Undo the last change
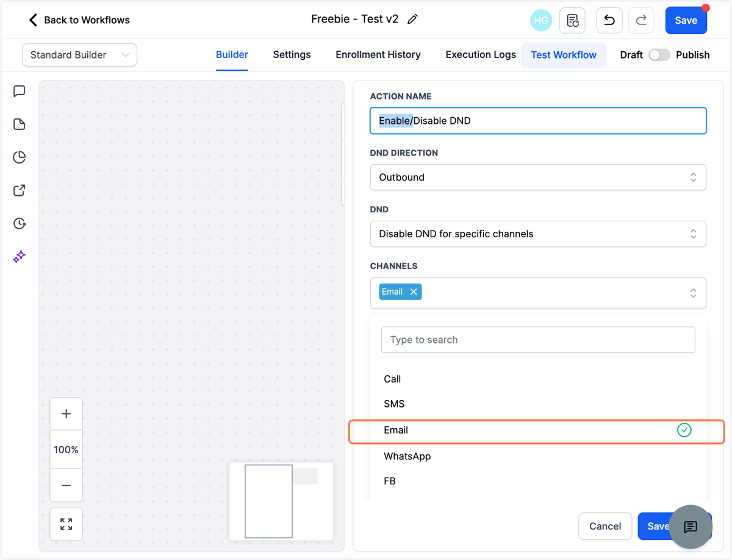Screen dimensions: 732x560 tap(609, 20)
